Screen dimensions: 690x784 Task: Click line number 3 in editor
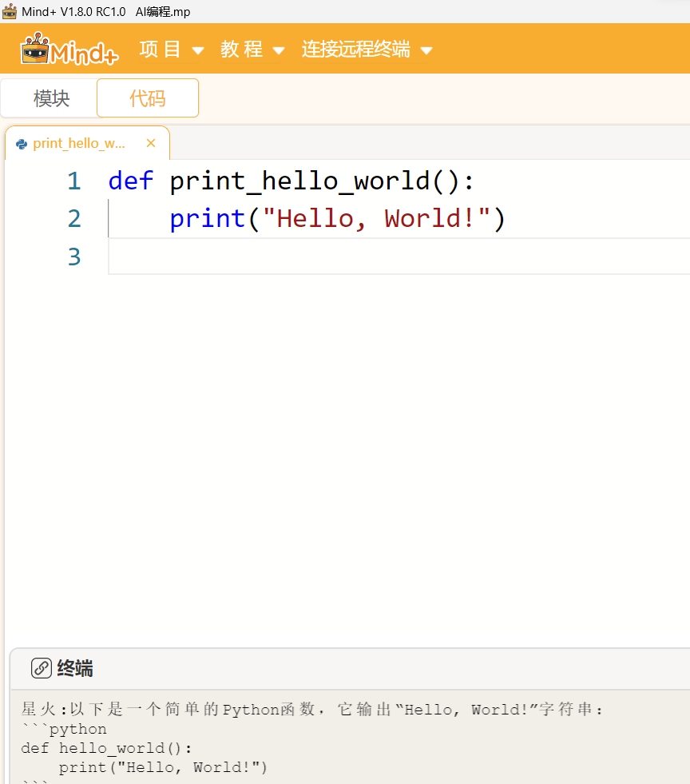click(74, 257)
